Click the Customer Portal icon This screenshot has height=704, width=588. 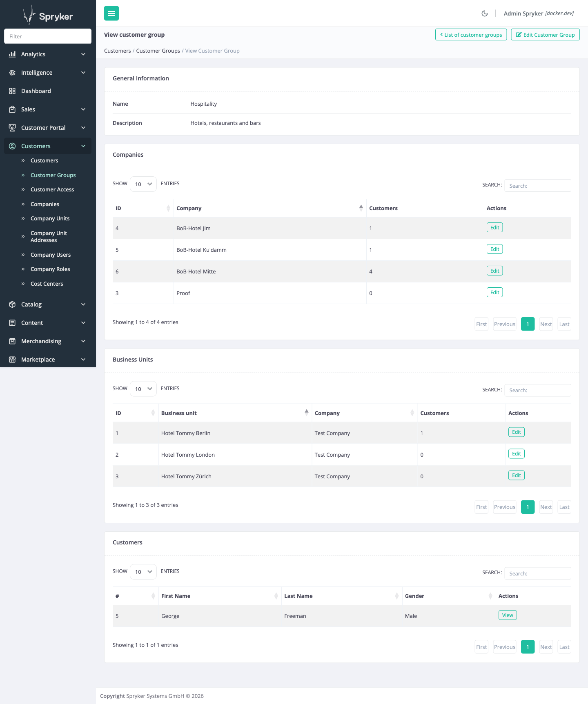point(12,128)
